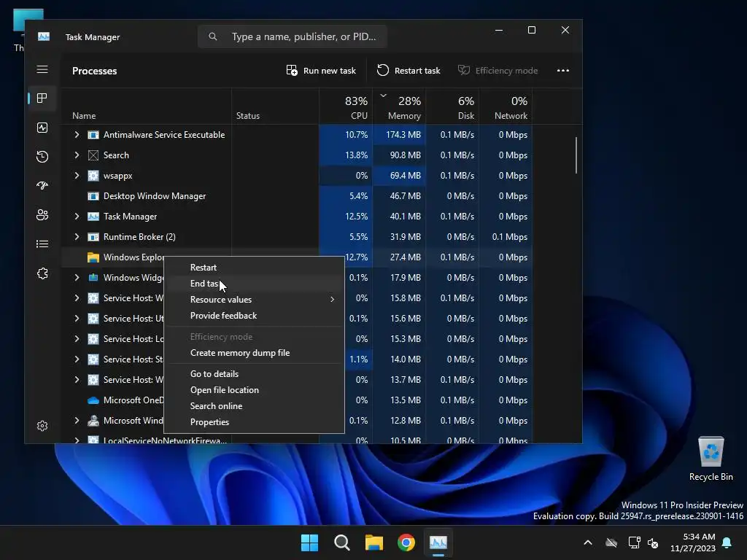Sort by the Memory column header
The width and height of the screenshot is (747, 560).
pyautogui.click(x=399, y=107)
